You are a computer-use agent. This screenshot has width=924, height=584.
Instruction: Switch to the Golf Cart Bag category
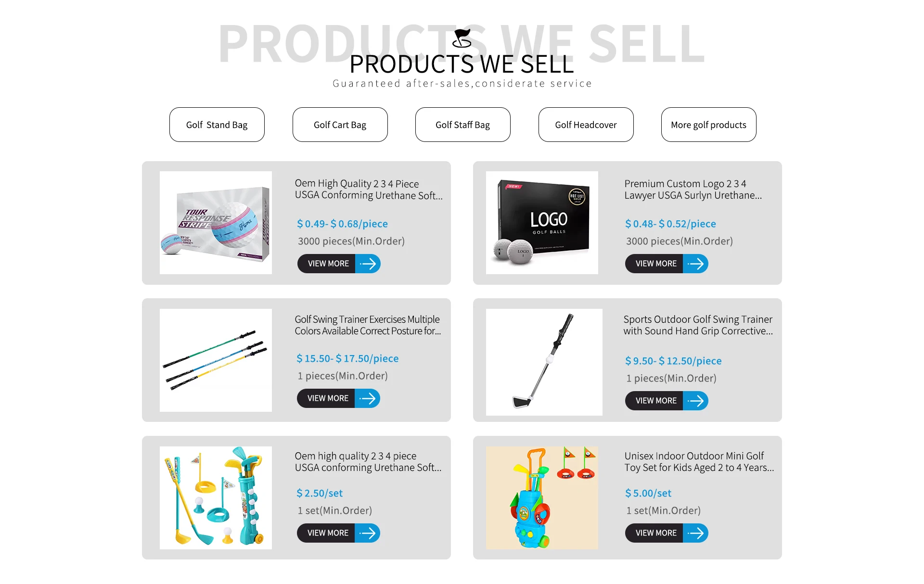point(340,125)
